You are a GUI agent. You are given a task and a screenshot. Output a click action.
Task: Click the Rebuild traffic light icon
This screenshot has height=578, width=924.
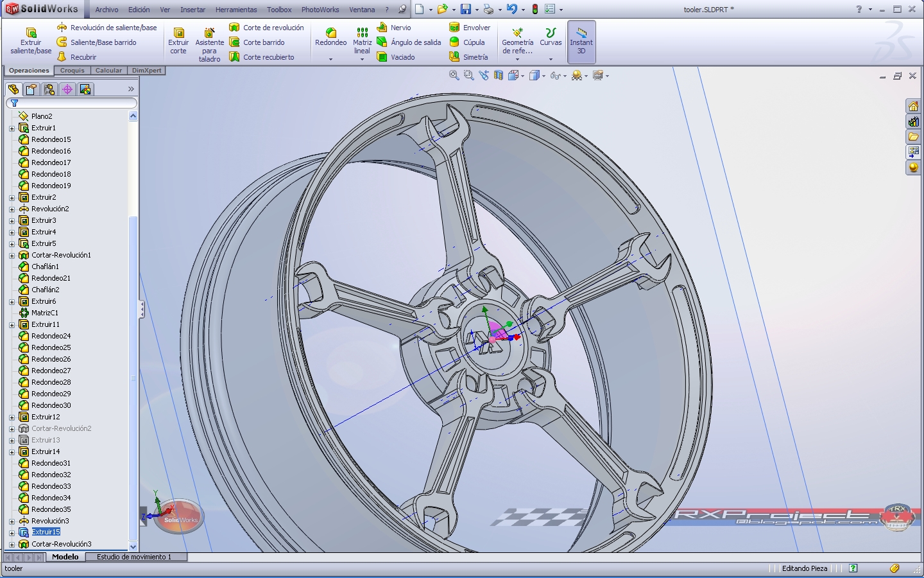pyautogui.click(x=535, y=9)
